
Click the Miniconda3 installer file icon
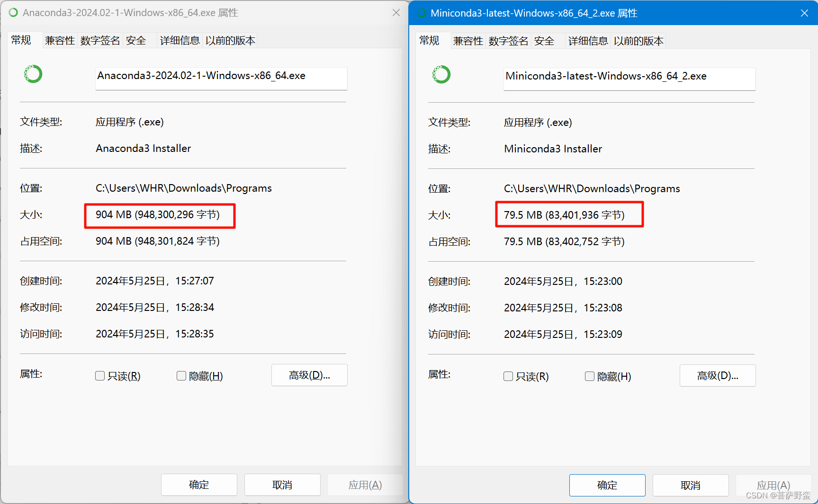click(441, 74)
